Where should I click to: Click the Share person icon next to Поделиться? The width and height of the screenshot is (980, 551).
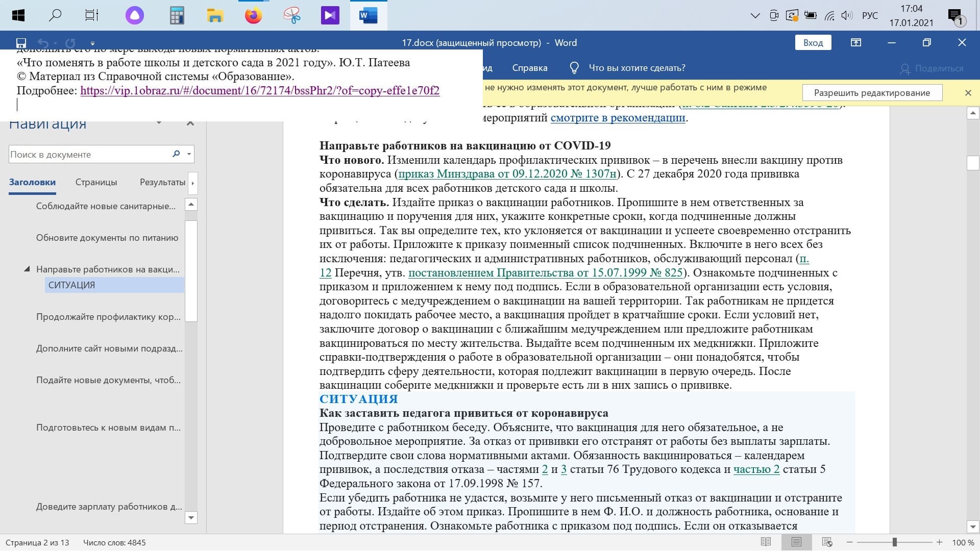point(904,69)
